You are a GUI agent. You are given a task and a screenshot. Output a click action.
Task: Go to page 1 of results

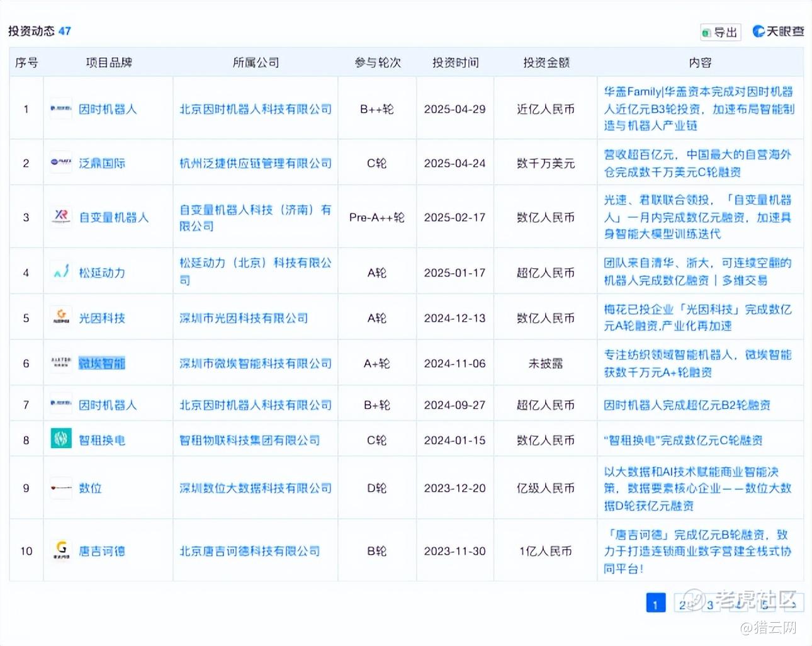tap(656, 603)
